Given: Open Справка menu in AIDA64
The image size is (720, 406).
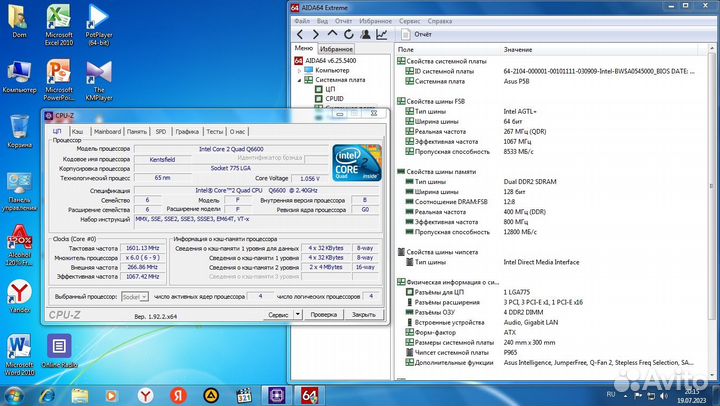Looking at the screenshot, I should pos(440,21).
